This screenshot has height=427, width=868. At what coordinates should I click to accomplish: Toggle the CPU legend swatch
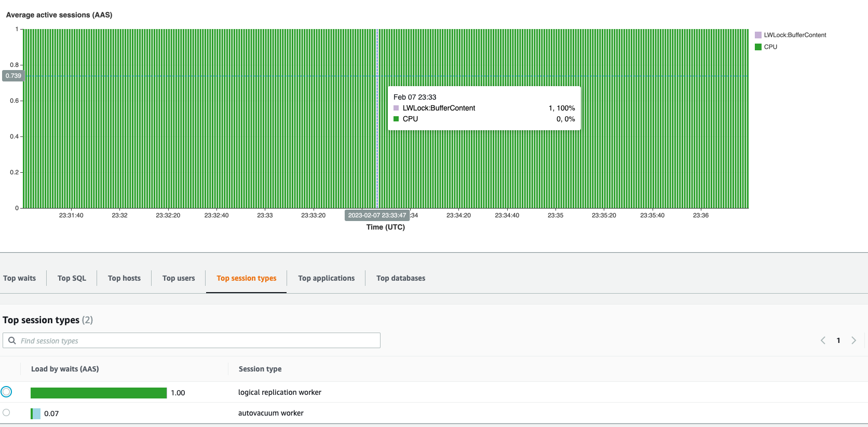pyautogui.click(x=758, y=47)
